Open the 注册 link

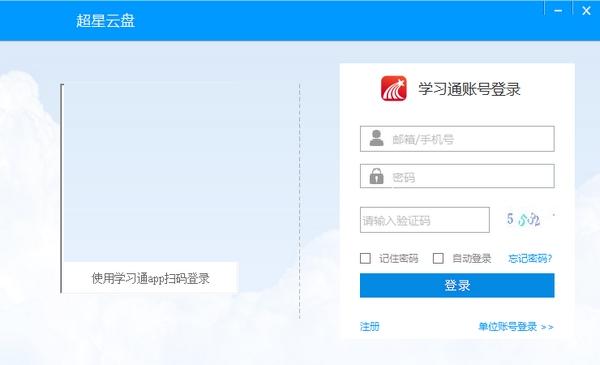coord(370,326)
